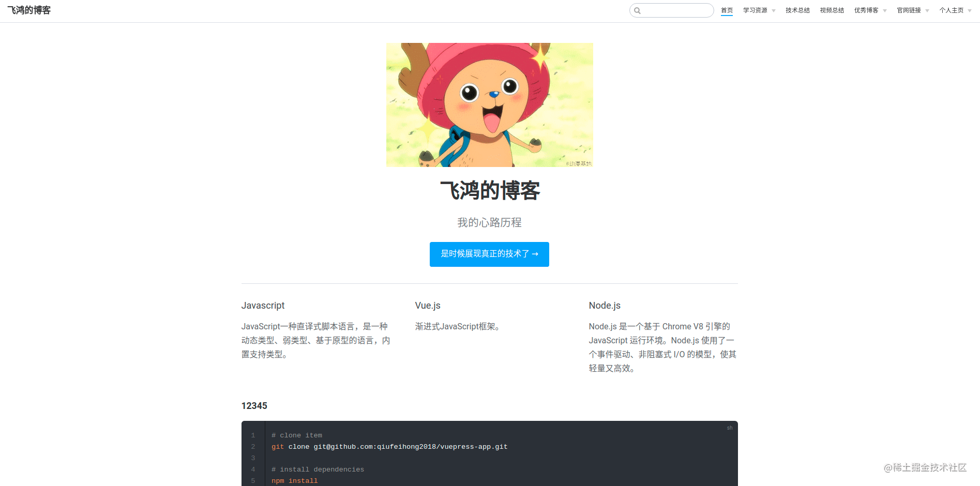Click the JavaScript一种直译式脚本语言 description paragraph
Image resolution: width=980 pixels, height=486 pixels.
pos(316,341)
